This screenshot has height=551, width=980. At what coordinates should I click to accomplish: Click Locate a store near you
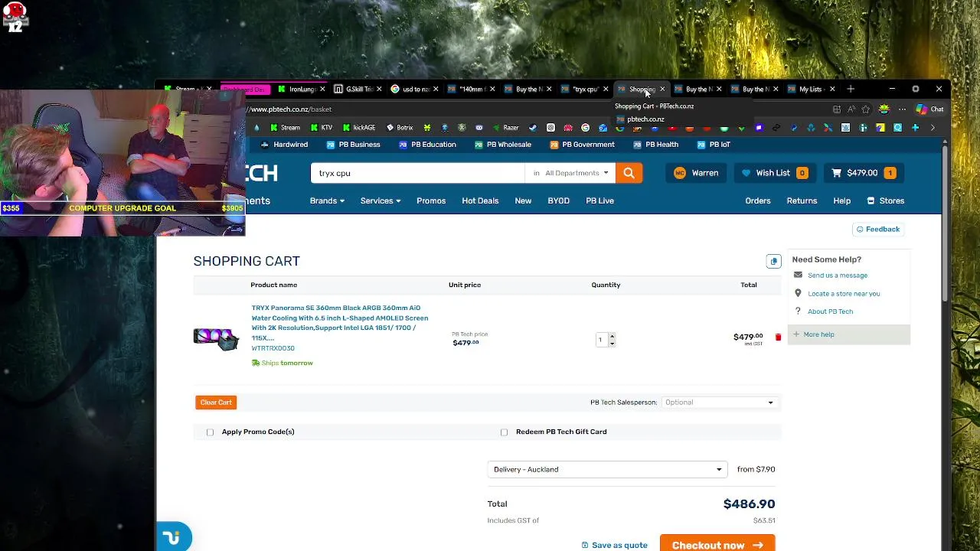point(843,294)
